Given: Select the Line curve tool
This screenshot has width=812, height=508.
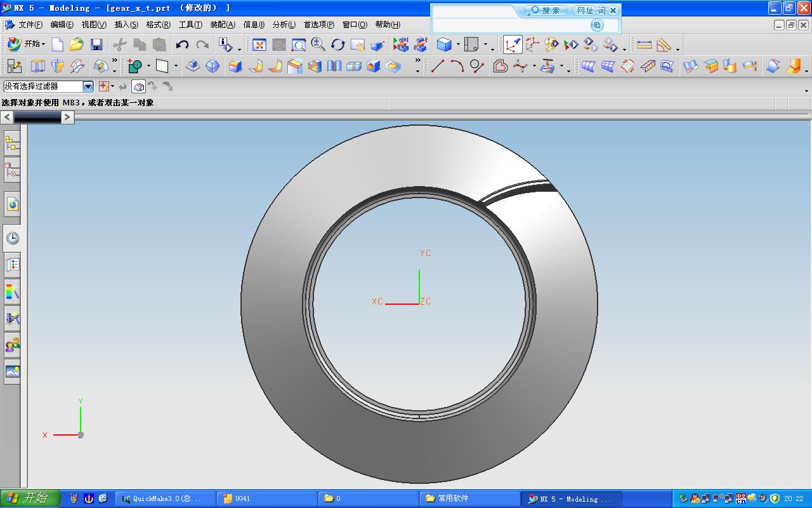Looking at the screenshot, I should tap(438, 66).
